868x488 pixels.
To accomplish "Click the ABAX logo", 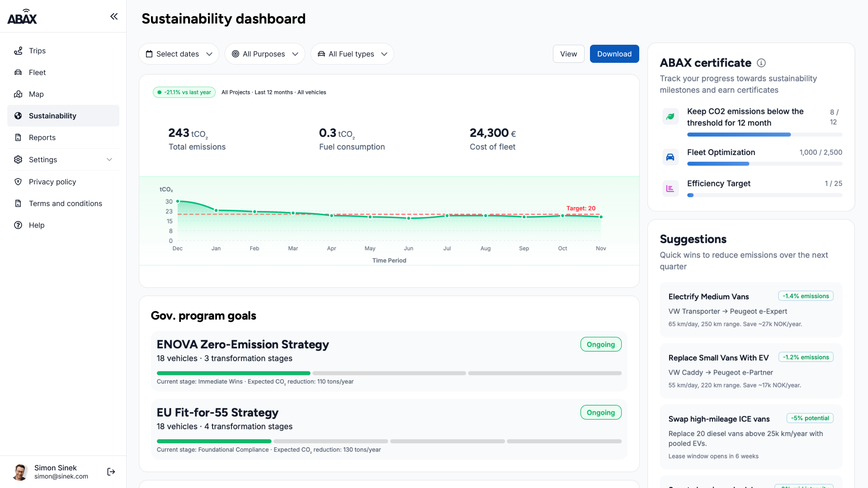I will (22, 17).
